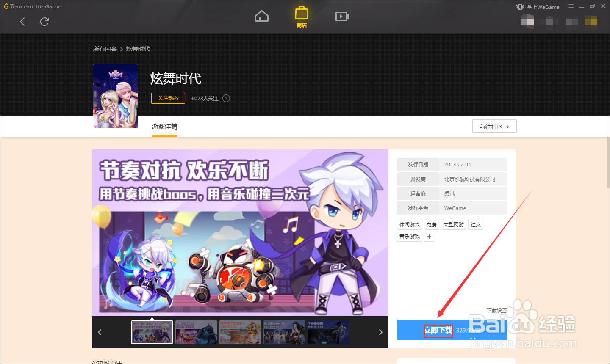This screenshot has height=364, width=610.
Task: Select the first gallery thumbnail
Action: pos(152,332)
